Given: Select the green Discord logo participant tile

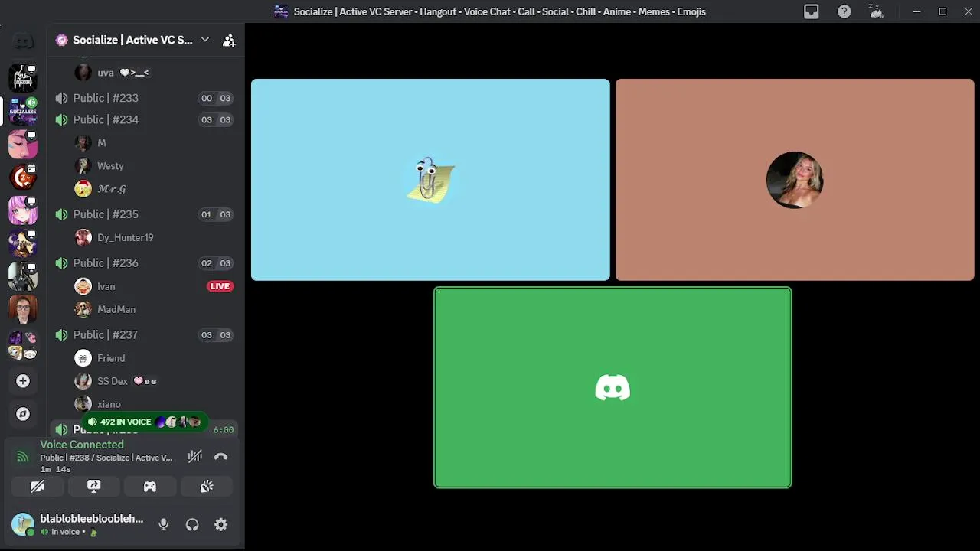Looking at the screenshot, I should [x=612, y=387].
